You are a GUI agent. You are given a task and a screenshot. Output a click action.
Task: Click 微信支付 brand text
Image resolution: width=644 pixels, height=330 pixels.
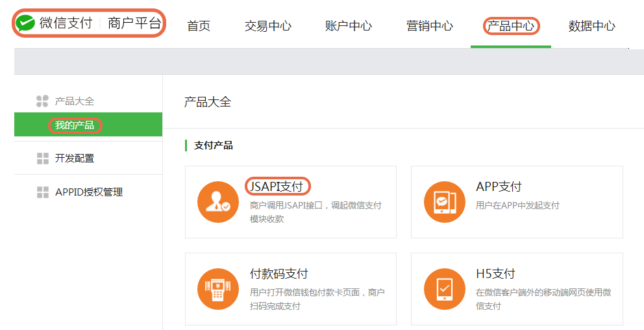click(66, 23)
